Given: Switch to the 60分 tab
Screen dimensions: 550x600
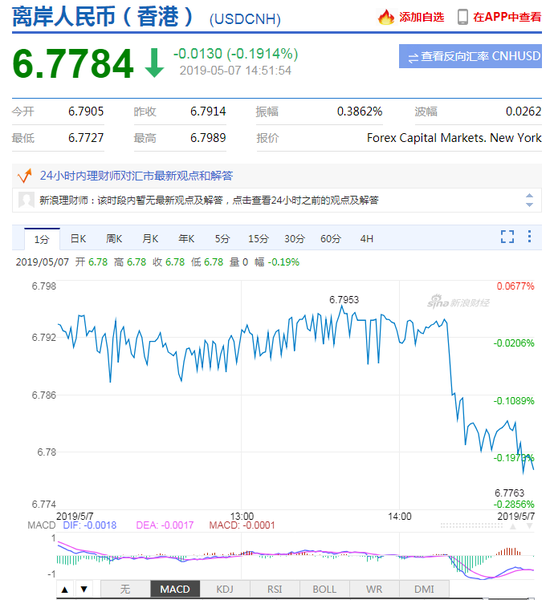Looking at the screenshot, I should coord(330,239).
